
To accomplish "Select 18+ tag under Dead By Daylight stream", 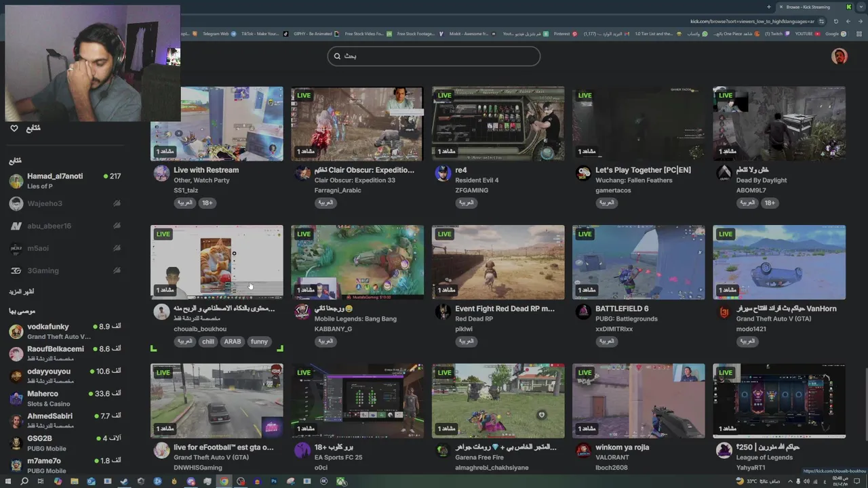I will [770, 203].
